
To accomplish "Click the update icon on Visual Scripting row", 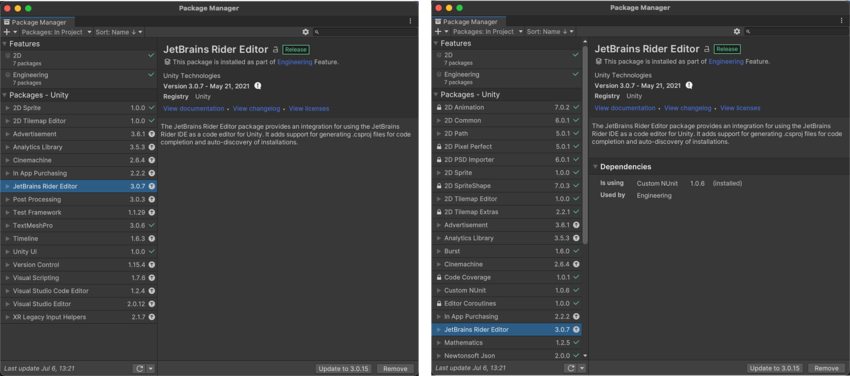I will click(152, 278).
